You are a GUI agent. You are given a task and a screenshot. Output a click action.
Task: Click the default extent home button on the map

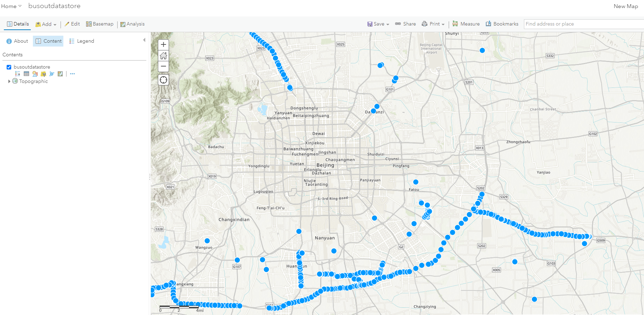click(163, 55)
